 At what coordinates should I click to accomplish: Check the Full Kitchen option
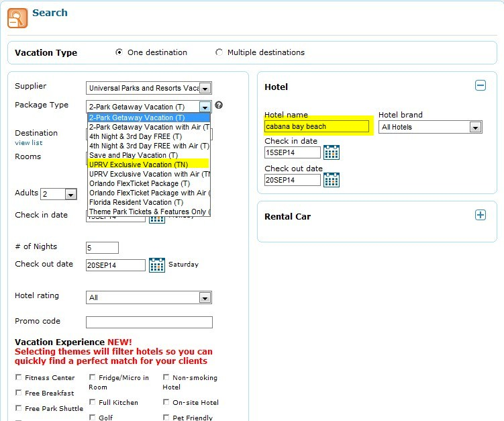(92, 402)
